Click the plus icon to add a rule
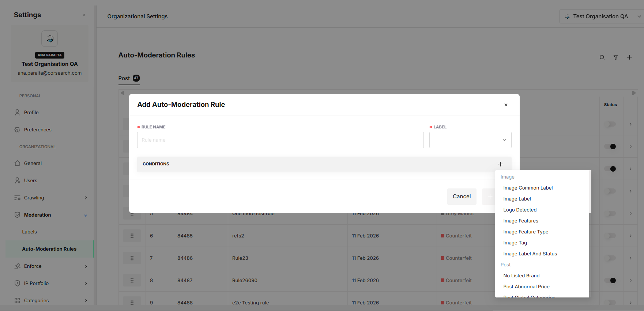The width and height of the screenshot is (644, 311). tap(629, 57)
